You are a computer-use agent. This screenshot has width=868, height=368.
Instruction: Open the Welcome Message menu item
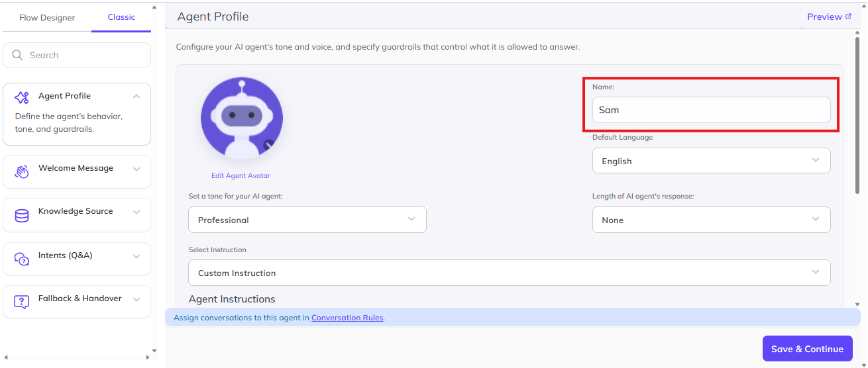click(77, 171)
